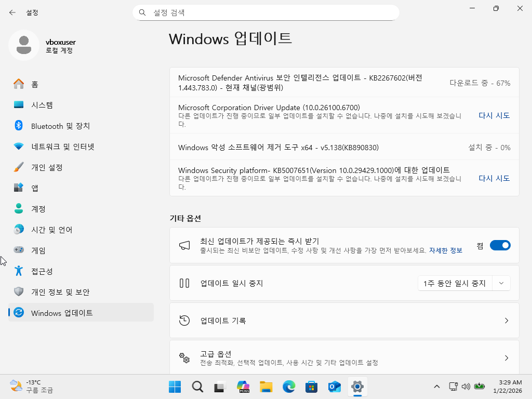Image resolution: width=532 pixels, height=399 pixels.
Task: Open taskbar Search
Action: click(197, 387)
